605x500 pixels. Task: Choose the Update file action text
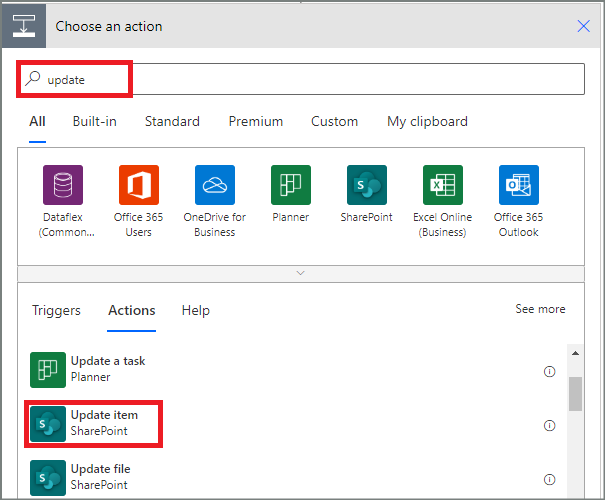100,469
